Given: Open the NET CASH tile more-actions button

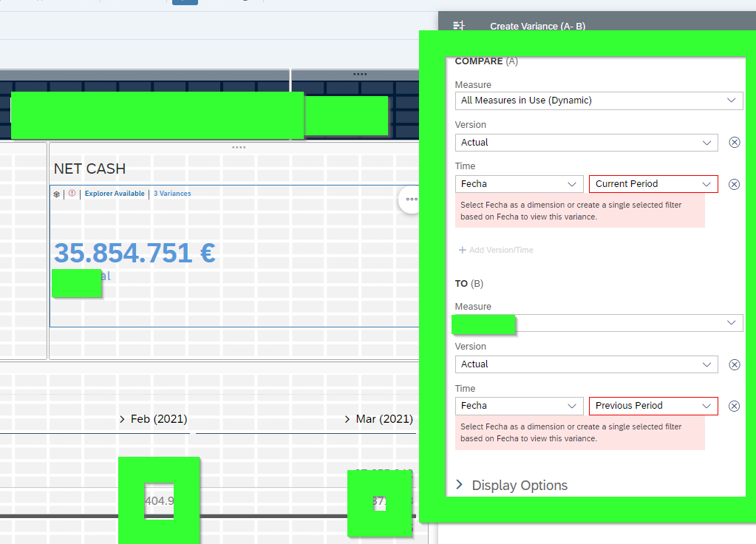Looking at the screenshot, I should click(412, 200).
